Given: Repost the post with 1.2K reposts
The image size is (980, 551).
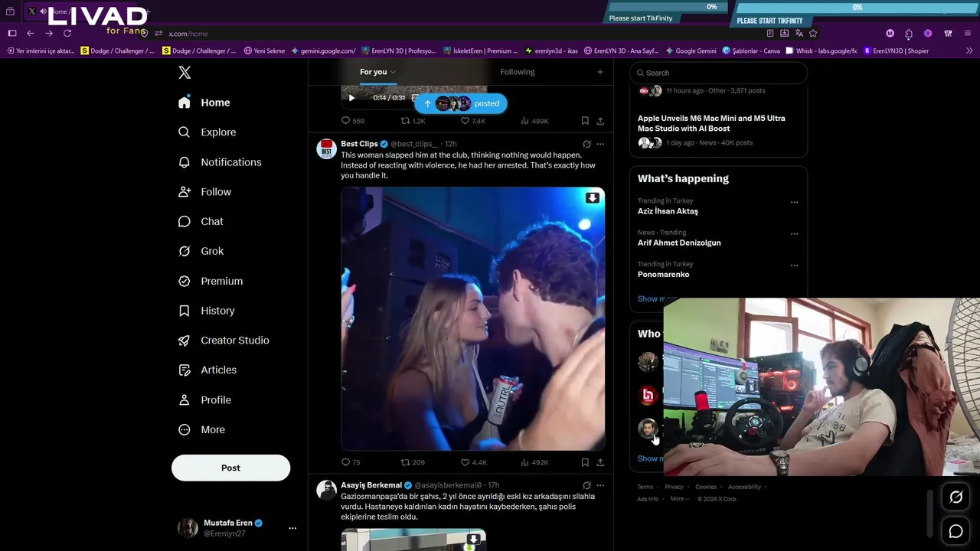Looking at the screenshot, I should [x=413, y=121].
